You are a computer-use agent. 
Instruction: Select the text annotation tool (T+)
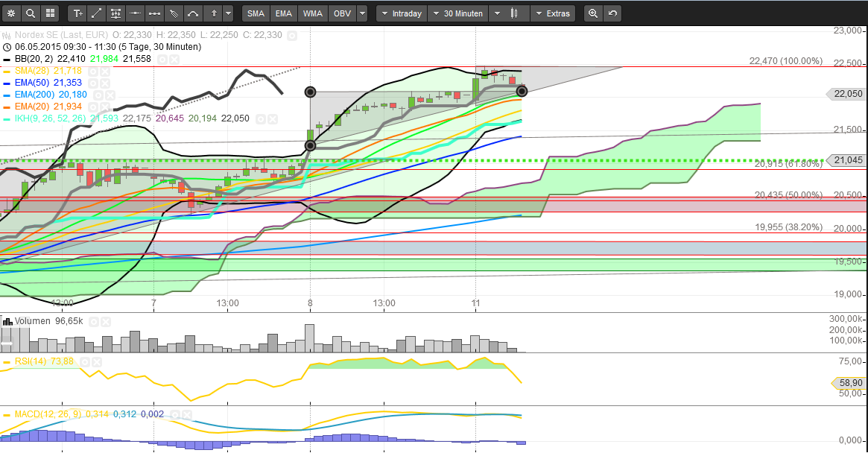pyautogui.click(x=77, y=13)
